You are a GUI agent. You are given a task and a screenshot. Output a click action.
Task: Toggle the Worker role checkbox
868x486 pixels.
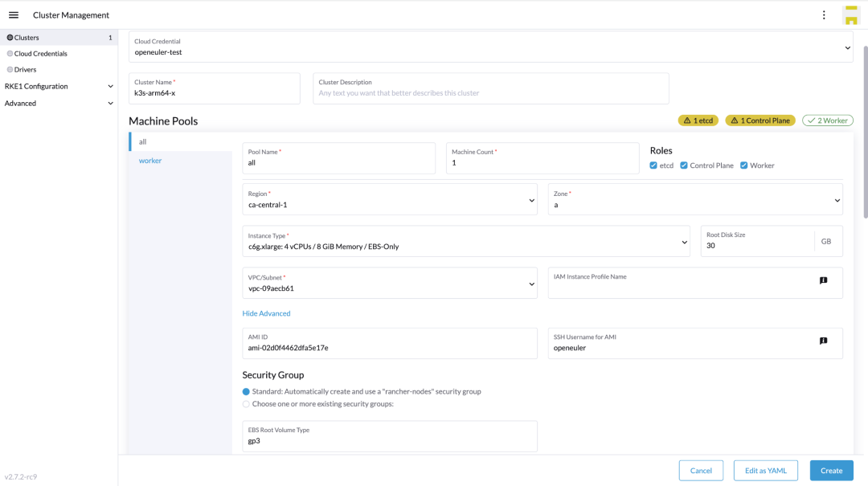(x=744, y=165)
